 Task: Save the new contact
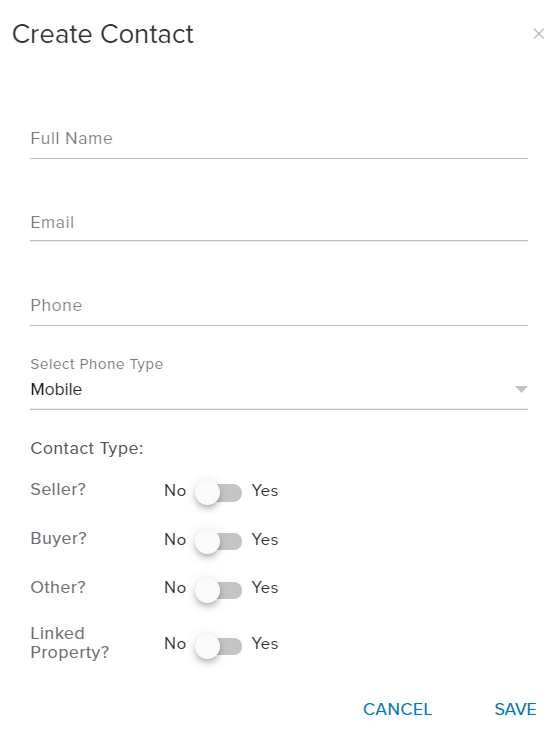515,709
